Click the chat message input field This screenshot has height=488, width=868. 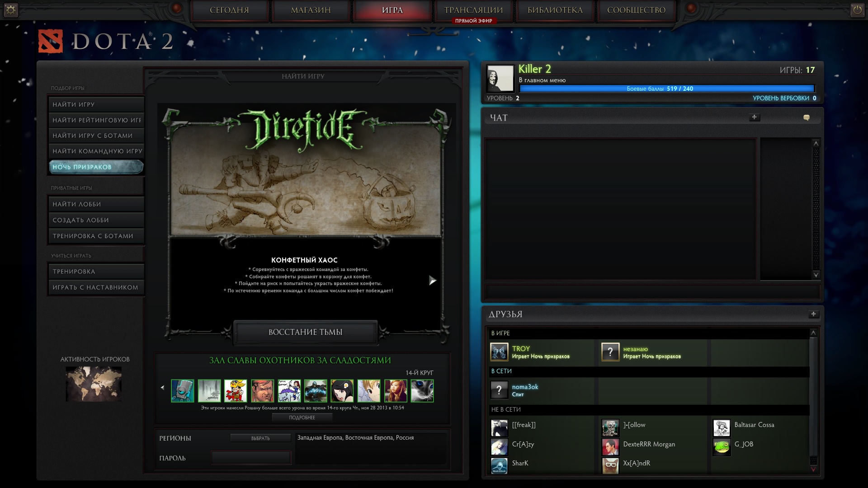[652, 291]
